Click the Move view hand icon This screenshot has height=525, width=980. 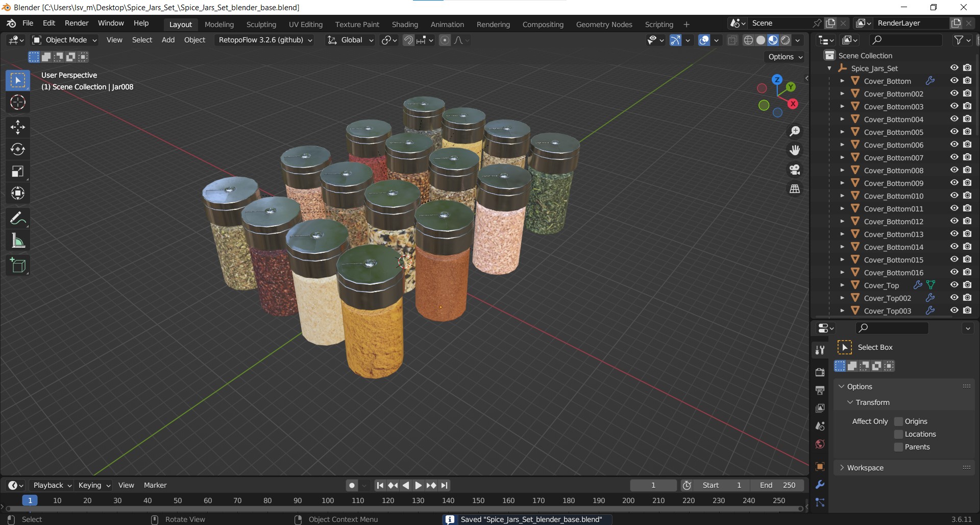tap(795, 150)
